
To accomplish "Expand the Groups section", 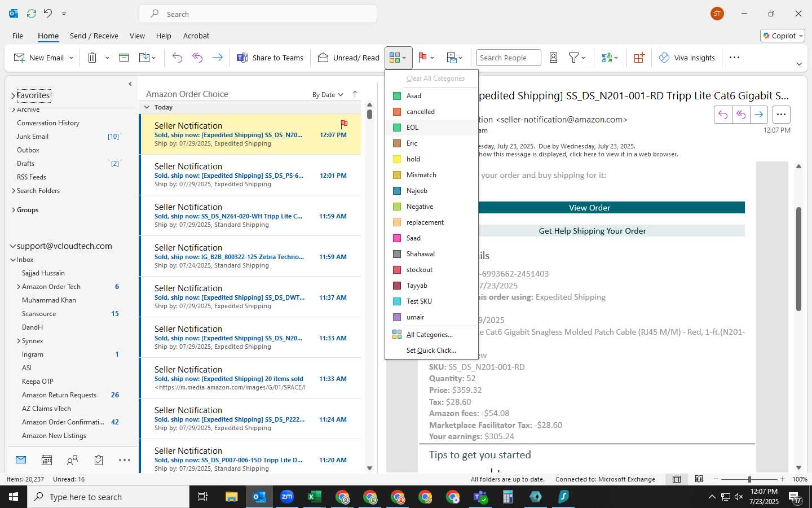I will (x=13, y=210).
